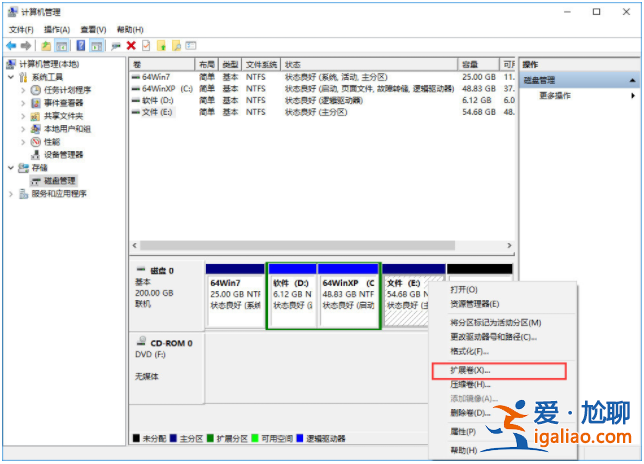Screen dimensions: 644x464
Task: Click the Up One Level folder icon
Action: (x=46, y=46)
